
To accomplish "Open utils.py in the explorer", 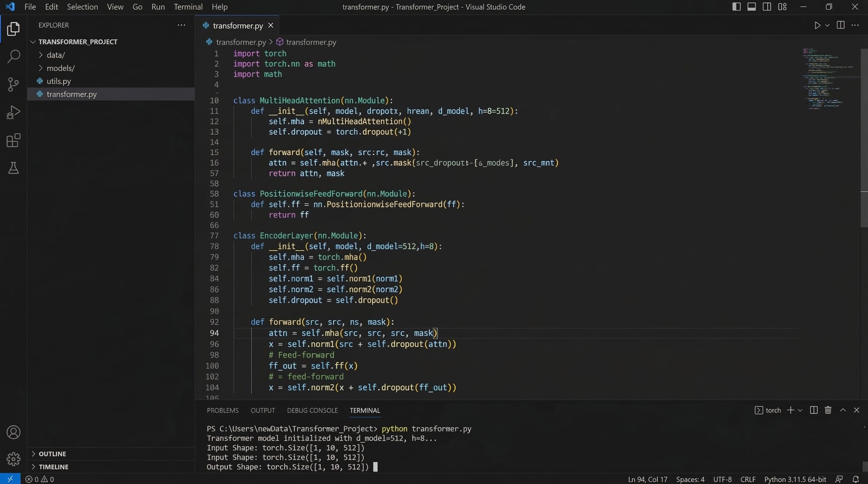I will [x=59, y=81].
